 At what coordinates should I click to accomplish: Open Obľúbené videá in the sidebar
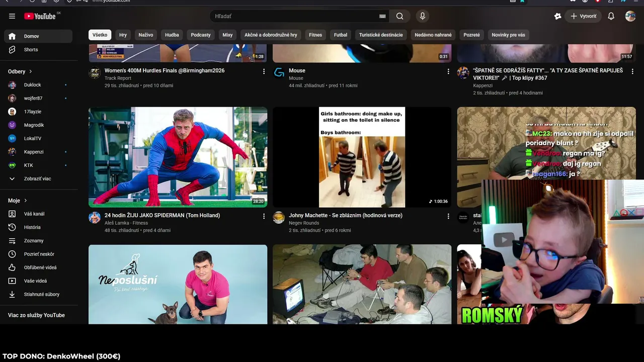(38, 267)
